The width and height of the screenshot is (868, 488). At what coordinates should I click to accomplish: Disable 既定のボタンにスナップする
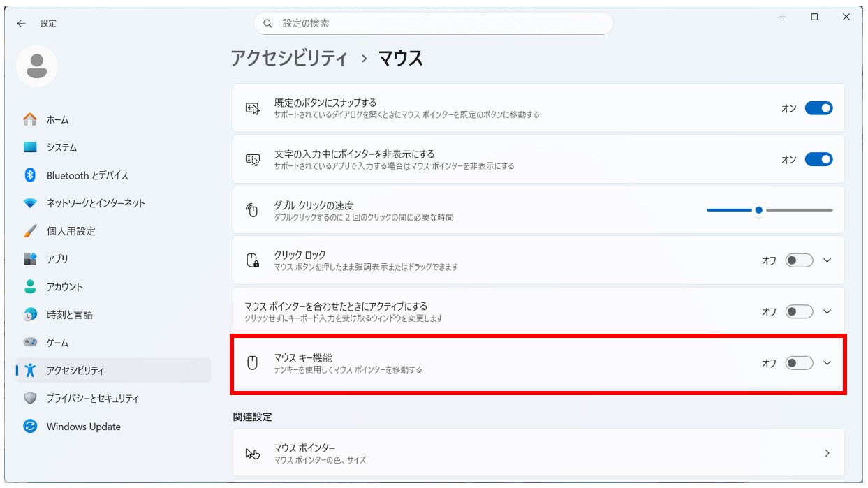pyautogui.click(x=821, y=108)
